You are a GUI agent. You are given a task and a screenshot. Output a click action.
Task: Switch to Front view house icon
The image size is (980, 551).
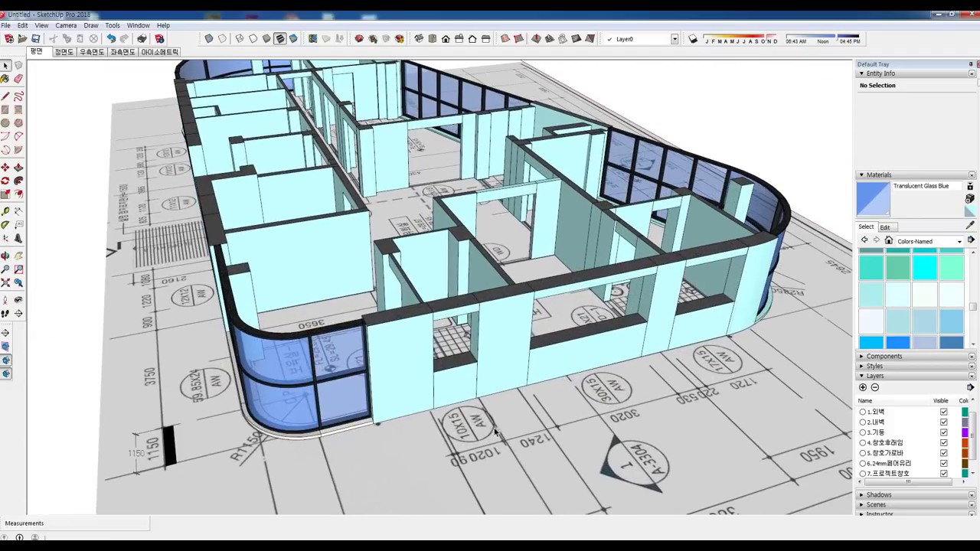pos(446,38)
